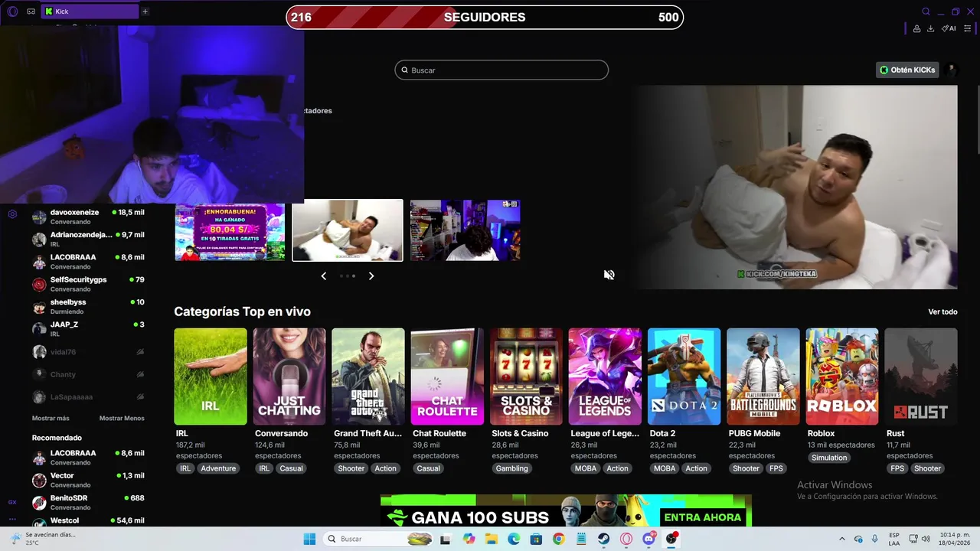Open the Just Chatting category card
Image resolution: width=980 pixels, height=551 pixels.
tap(289, 377)
